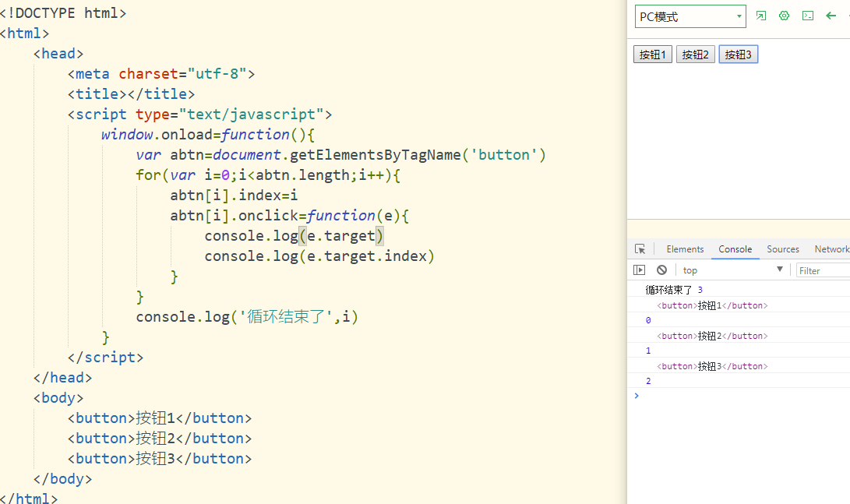Click the green back arrow icon
This screenshot has width=850, height=504.
pos(831,15)
